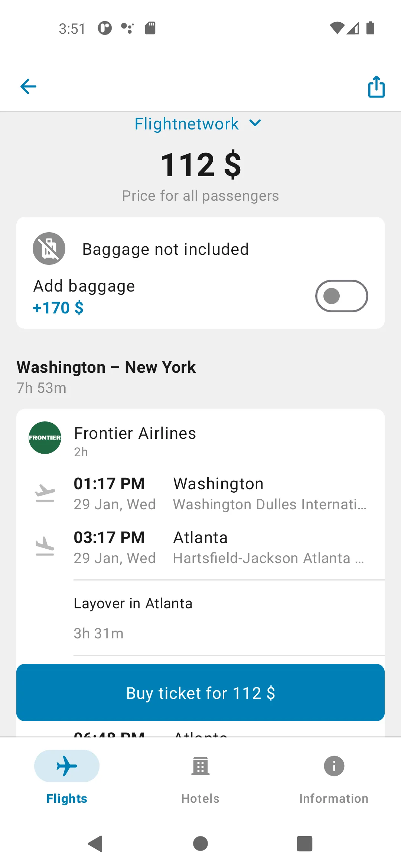This screenshot has width=401, height=868.
Task: Tap Android recent apps square button
Action: (304, 844)
